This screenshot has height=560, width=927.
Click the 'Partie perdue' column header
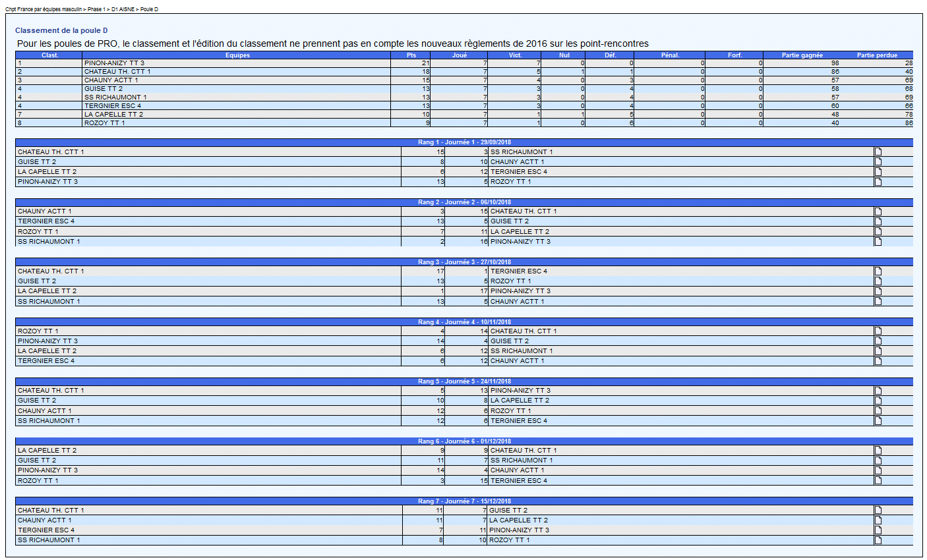[x=877, y=55]
